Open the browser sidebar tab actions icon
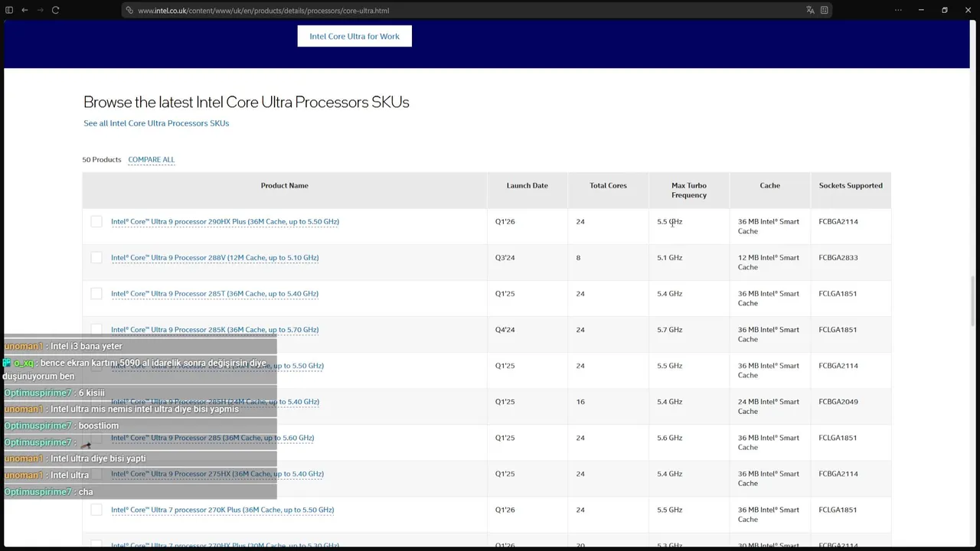 click(9, 10)
